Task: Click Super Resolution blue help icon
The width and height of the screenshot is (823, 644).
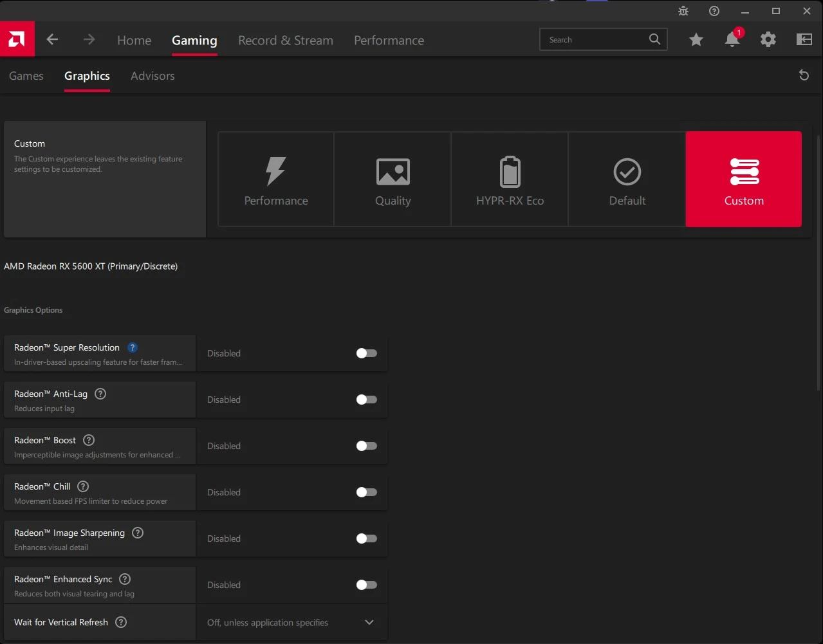Action: tap(133, 347)
